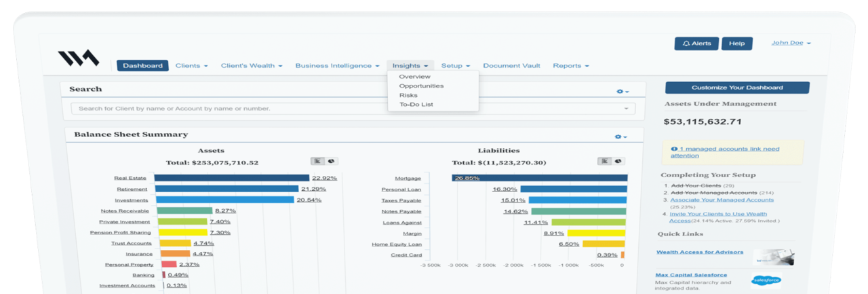
Task: Click the Customize Your Dashboard button
Action: point(737,88)
